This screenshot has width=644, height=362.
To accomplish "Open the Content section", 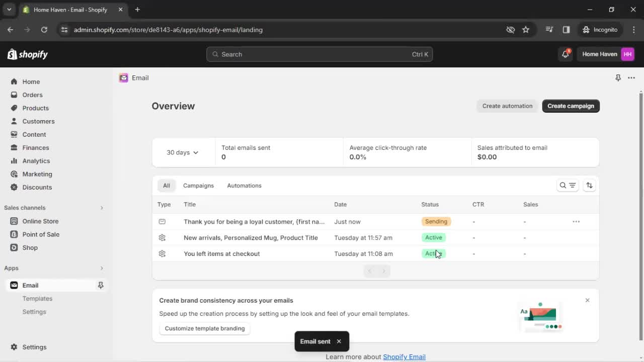I will pyautogui.click(x=34, y=134).
